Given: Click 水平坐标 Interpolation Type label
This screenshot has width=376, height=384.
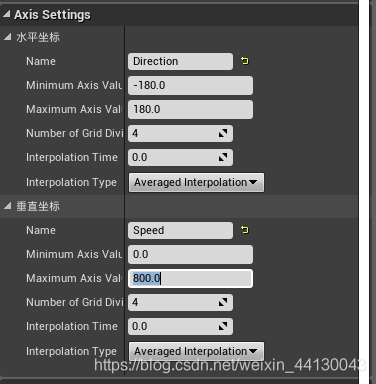Looking at the screenshot, I should pos(71,182).
